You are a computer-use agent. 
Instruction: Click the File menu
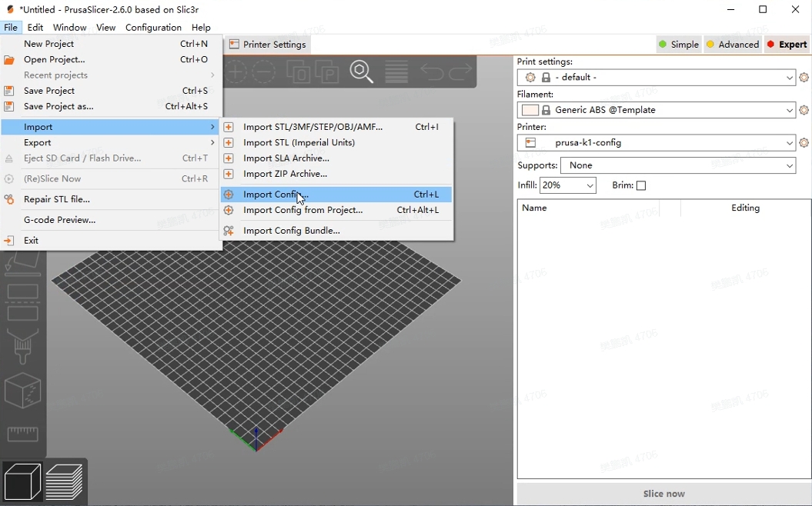[11, 28]
